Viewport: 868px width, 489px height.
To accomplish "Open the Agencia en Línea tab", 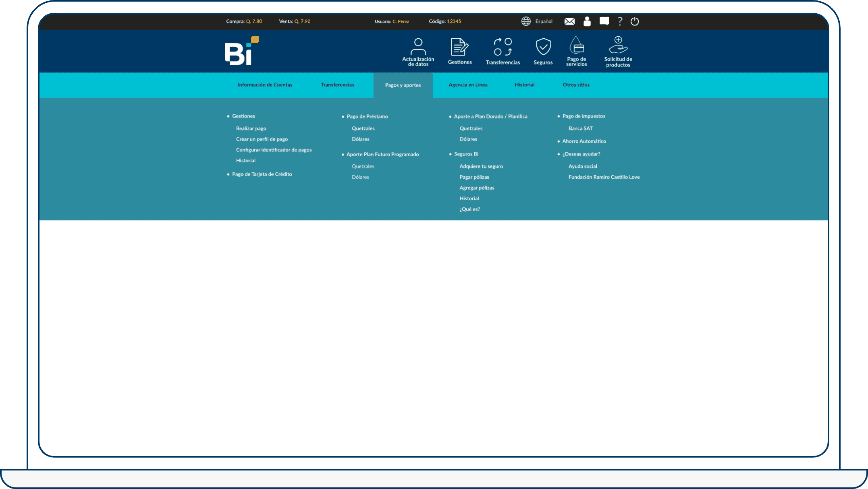I will tap(468, 85).
